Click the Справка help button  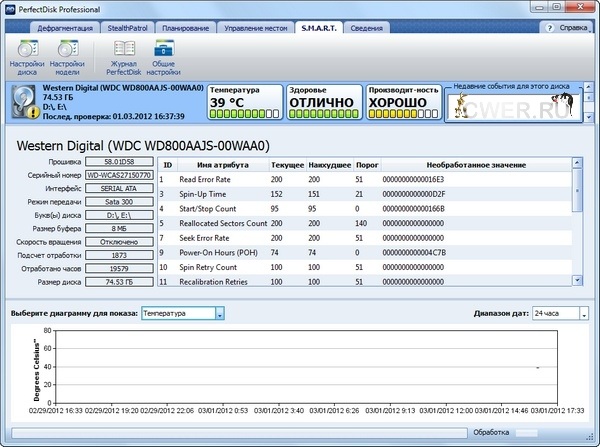(x=568, y=28)
